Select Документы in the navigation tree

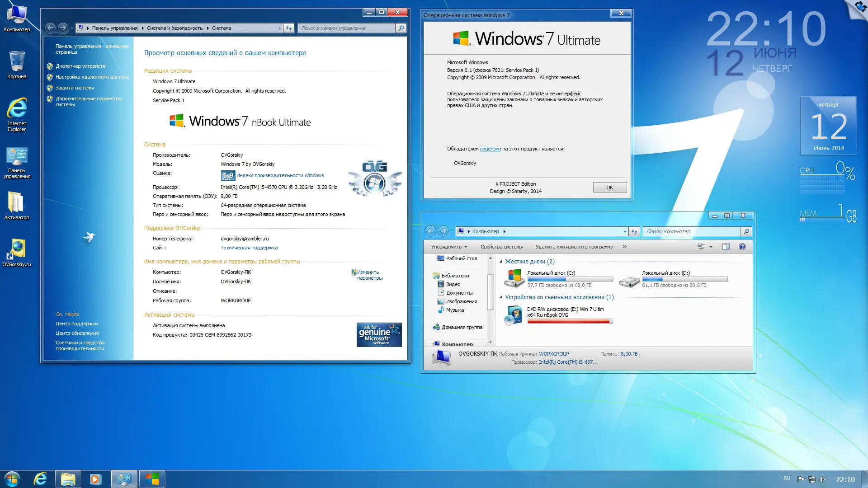point(459,293)
